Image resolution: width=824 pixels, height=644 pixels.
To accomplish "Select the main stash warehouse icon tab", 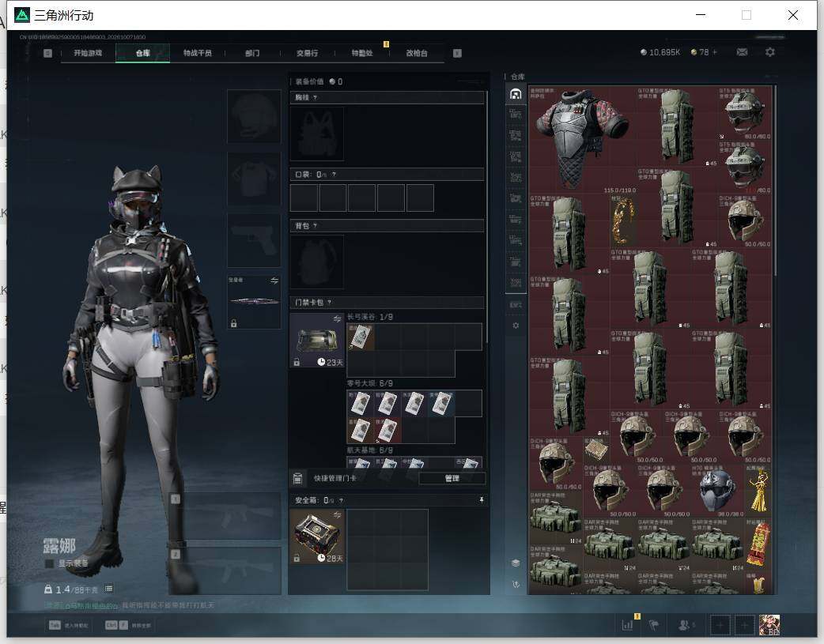I will coord(516,94).
